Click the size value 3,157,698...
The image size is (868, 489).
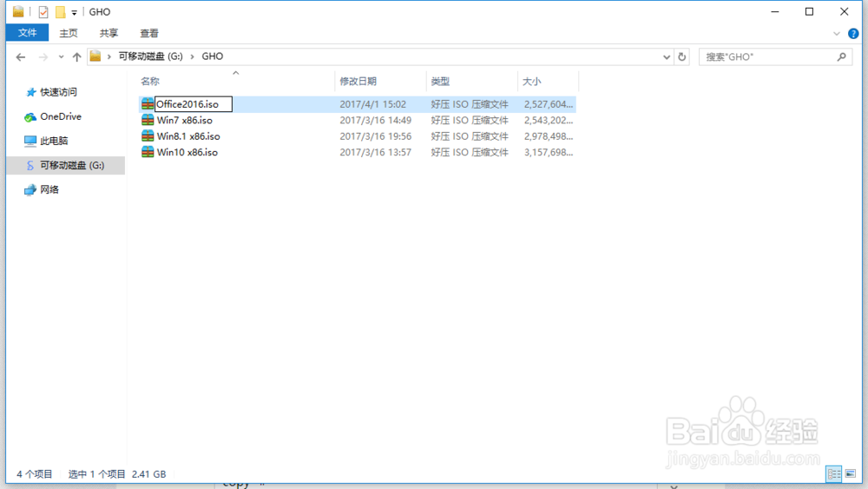(x=548, y=152)
